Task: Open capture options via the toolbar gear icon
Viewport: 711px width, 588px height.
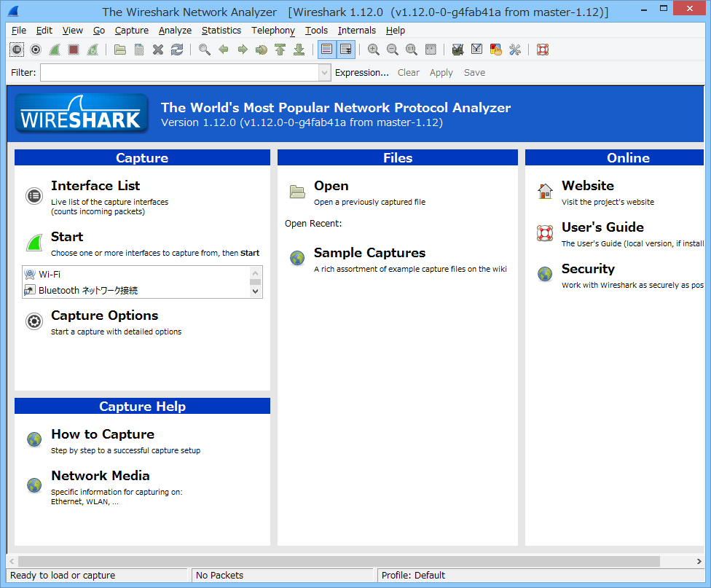Action: pyautogui.click(x=35, y=50)
